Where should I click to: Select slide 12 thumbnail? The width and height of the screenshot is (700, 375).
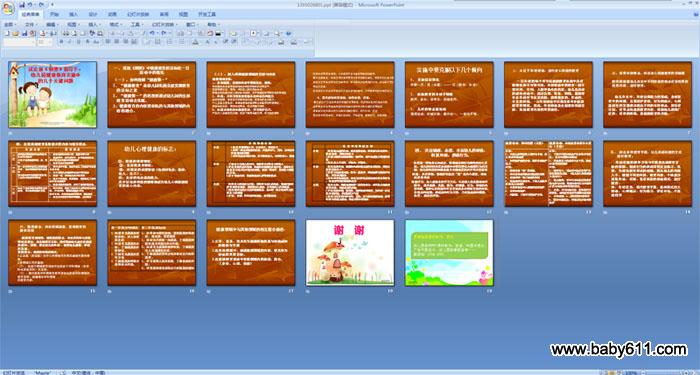coord(449,174)
